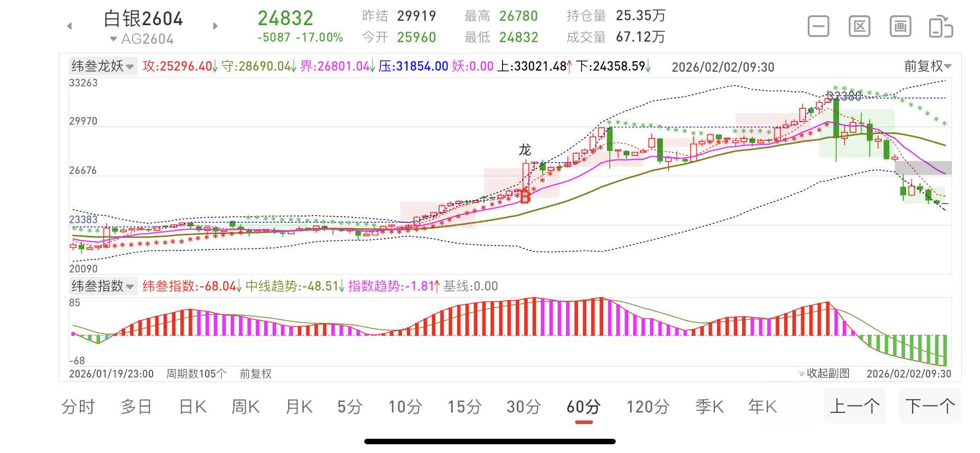The width and height of the screenshot is (980, 453).
Task: Open the 画 line drawing tool
Action: (x=900, y=26)
